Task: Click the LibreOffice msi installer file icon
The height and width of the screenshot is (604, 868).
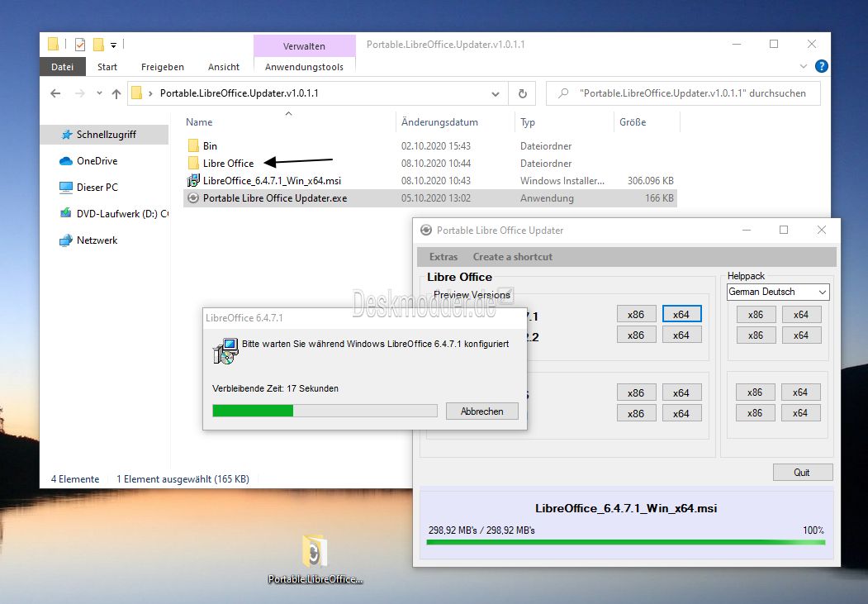Action: tap(193, 180)
